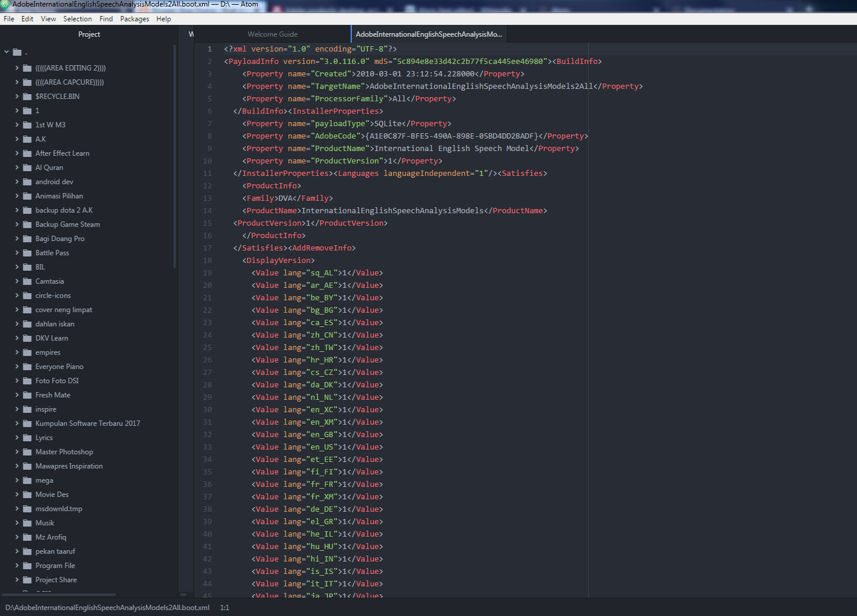Open the Edit menu

(27, 19)
